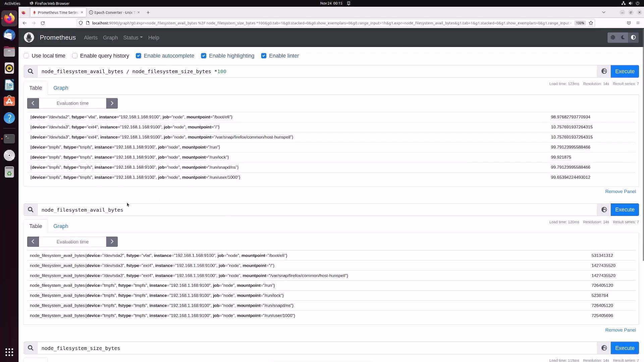Viewport: 644px width, 362px height.
Task: Select Table tab in first panel
Action: [x=36, y=88]
